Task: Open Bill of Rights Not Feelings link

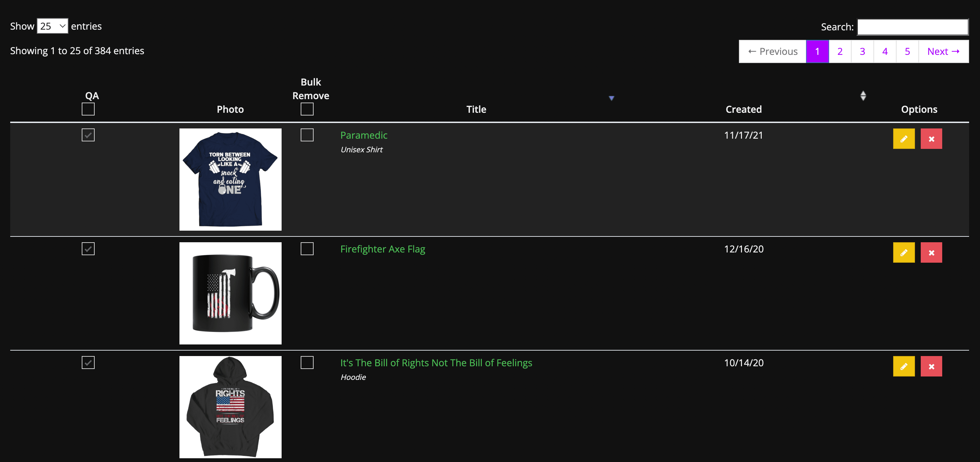Action: click(x=436, y=363)
